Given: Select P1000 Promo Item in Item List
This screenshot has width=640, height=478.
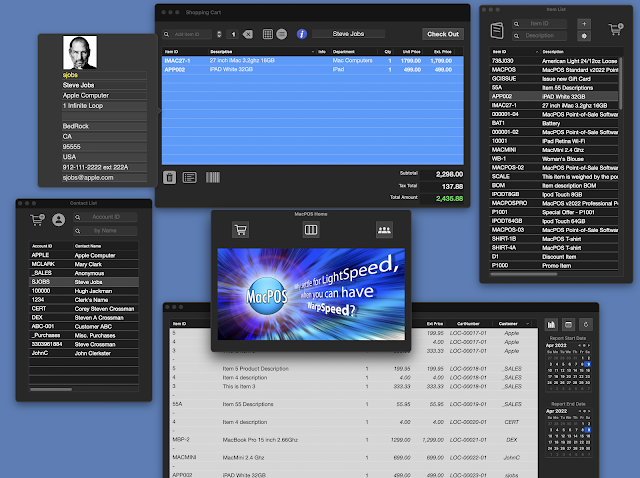Looking at the screenshot, I should click(x=554, y=266).
